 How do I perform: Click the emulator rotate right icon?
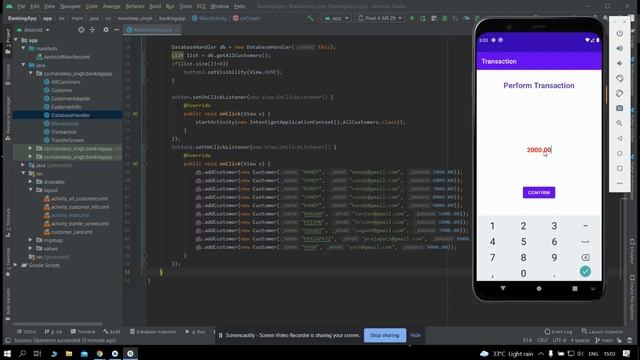[620, 93]
